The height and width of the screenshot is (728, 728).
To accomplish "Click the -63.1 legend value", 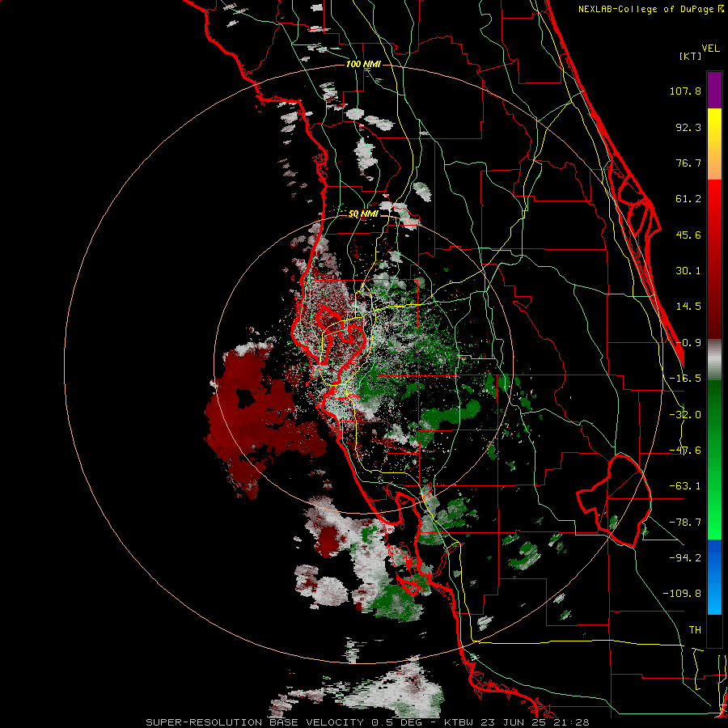I will point(685,486).
